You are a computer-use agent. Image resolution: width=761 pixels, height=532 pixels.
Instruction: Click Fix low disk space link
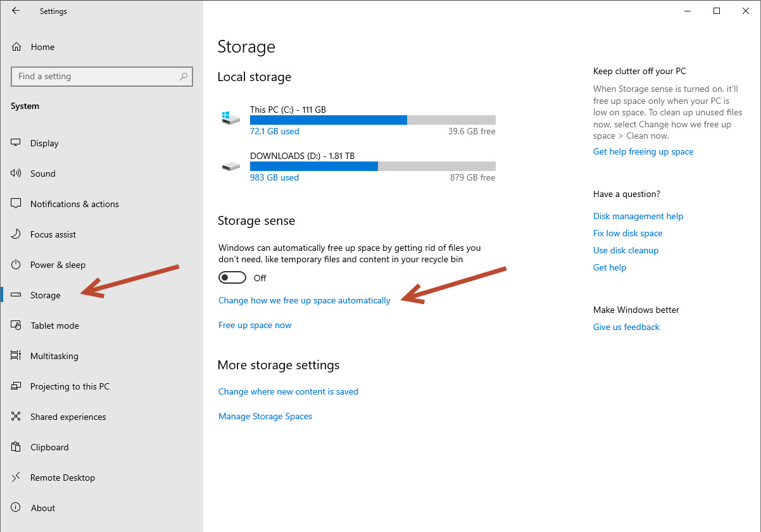pos(628,233)
